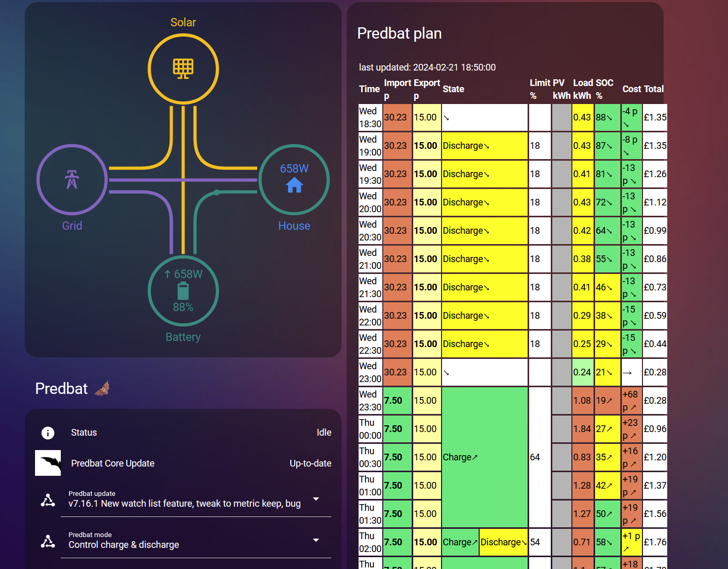Click the Predbat mode entity icon
This screenshot has height=569, width=728.
[48, 541]
